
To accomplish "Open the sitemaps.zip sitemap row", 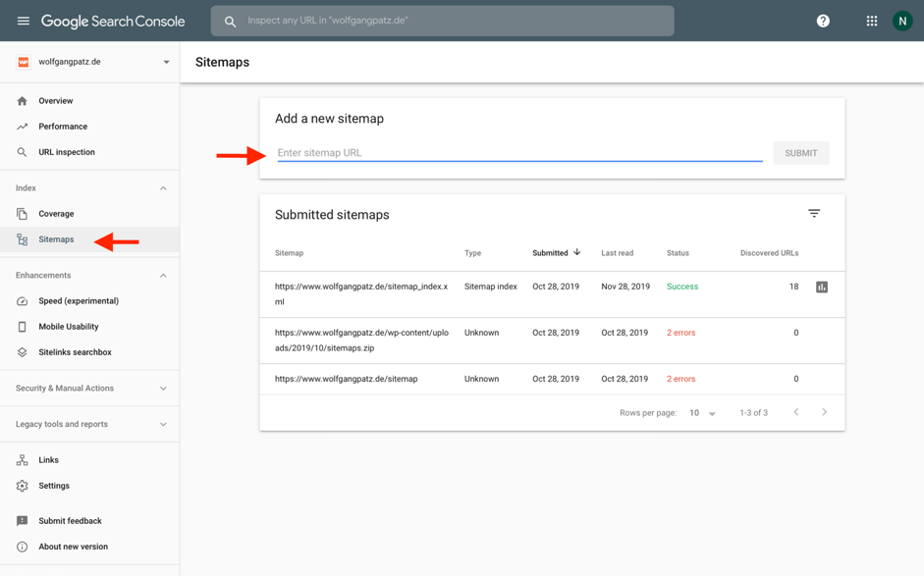I will (x=552, y=340).
